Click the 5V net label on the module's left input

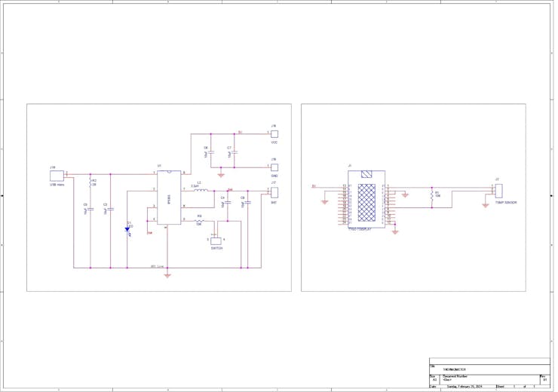[314, 185]
